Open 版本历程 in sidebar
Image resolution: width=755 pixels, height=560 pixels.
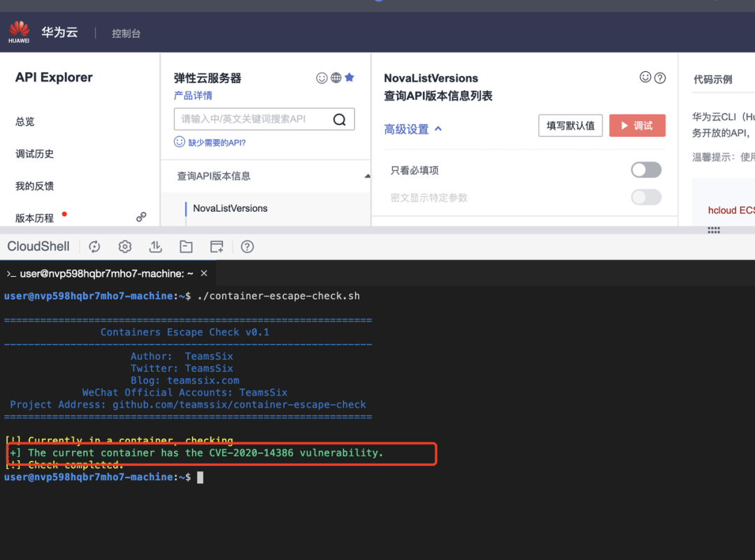point(34,218)
